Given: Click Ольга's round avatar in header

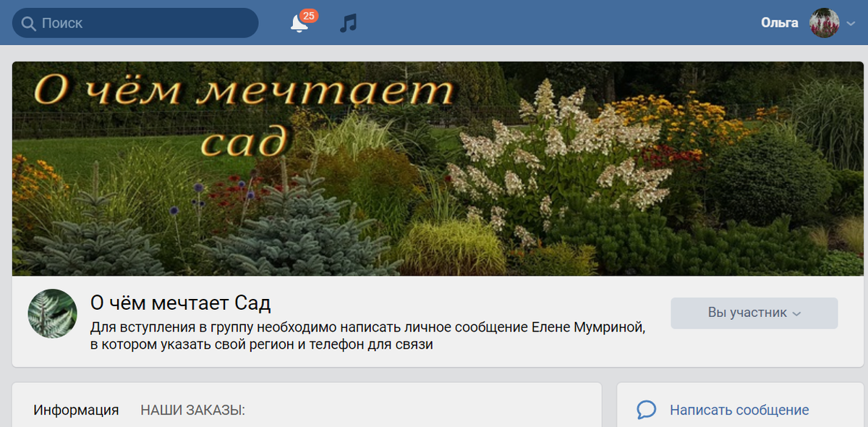Looking at the screenshot, I should (824, 23).
